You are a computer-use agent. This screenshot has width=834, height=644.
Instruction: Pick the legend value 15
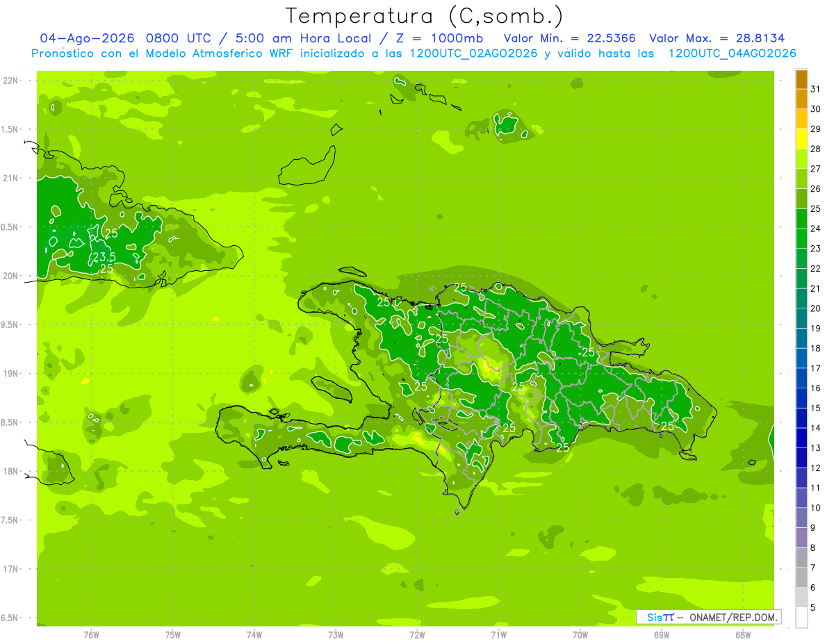[x=816, y=408]
